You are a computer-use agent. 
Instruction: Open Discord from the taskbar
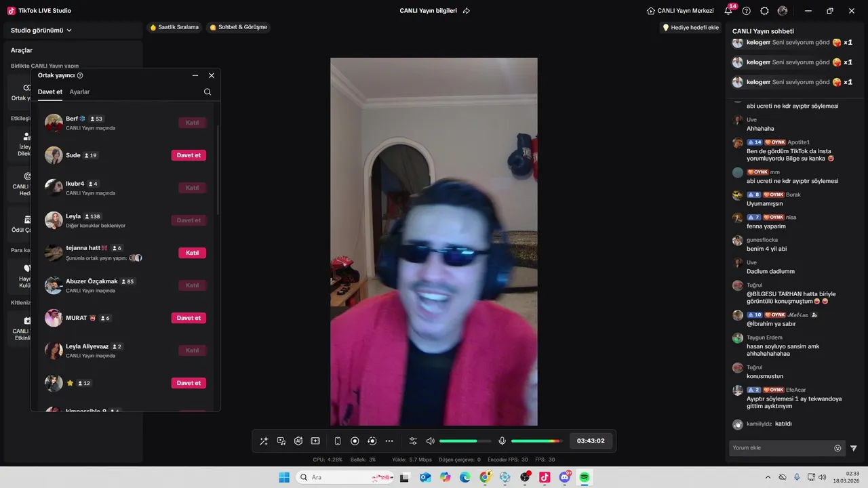click(564, 477)
